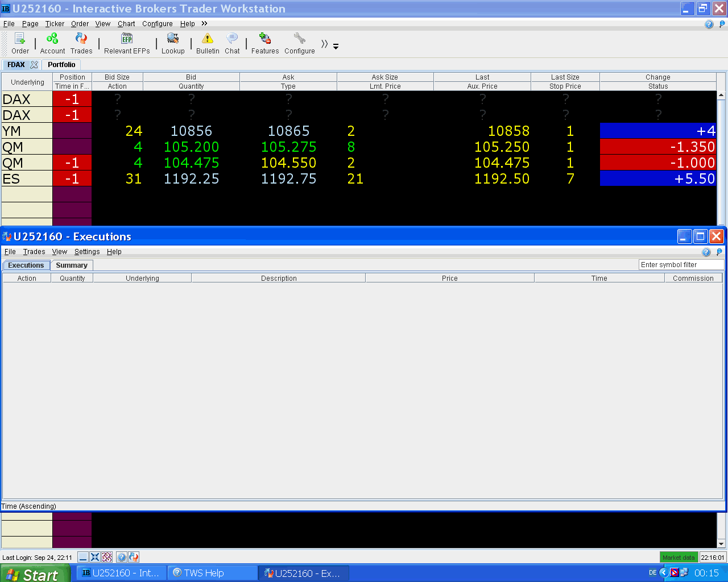
Task: Click the crosshatch pattern icon in status bar
Action: (x=107, y=557)
